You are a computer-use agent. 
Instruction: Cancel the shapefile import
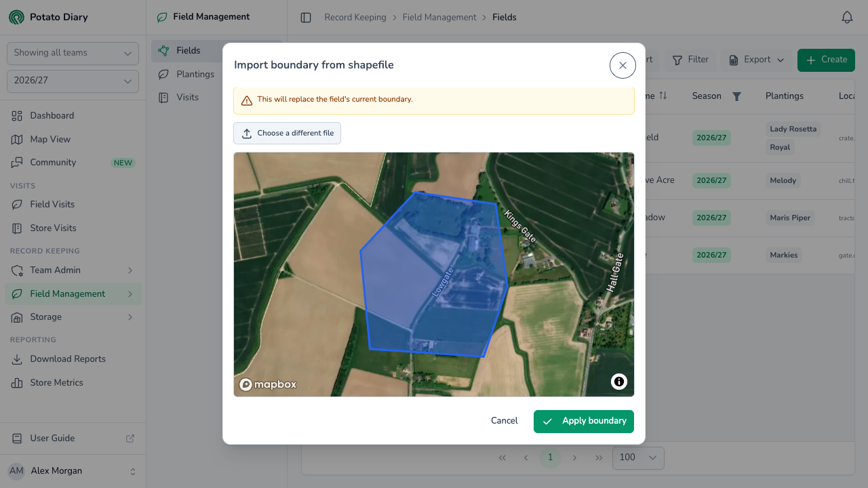pyautogui.click(x=504, y=421)
